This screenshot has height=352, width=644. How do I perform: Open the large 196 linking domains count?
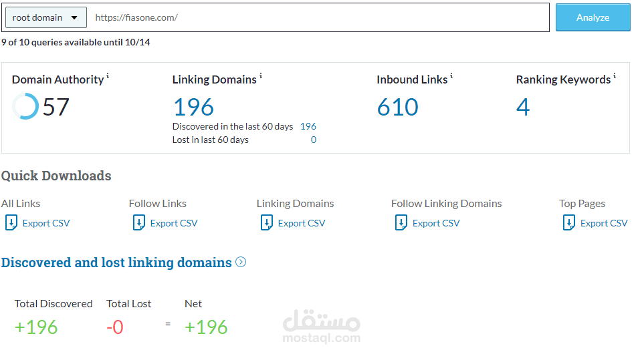[193, 107]
